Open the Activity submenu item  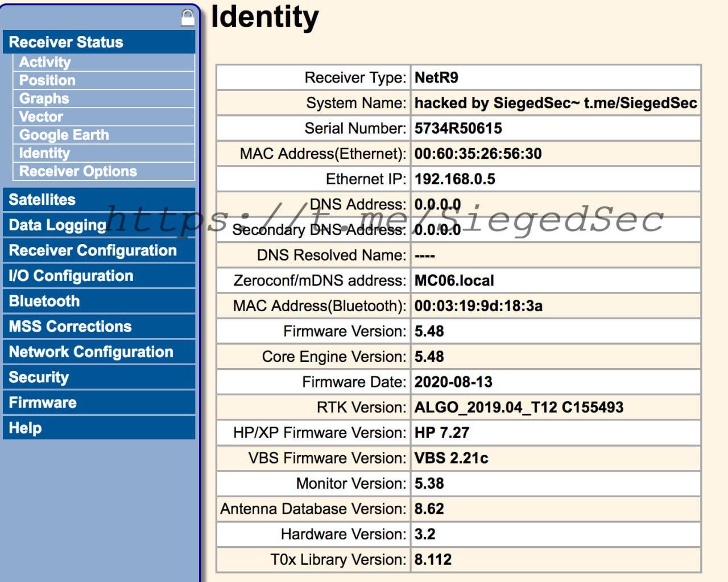104,62
